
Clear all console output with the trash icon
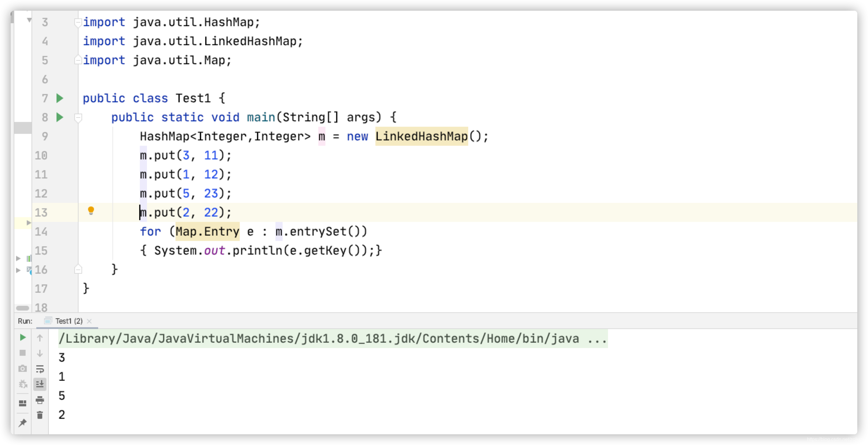click(40, 415)
